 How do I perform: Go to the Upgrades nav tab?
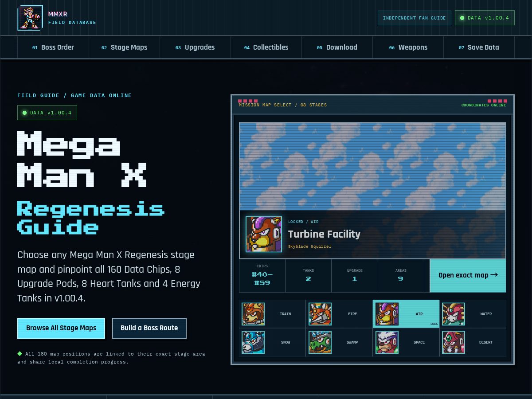tap(195, 47)
